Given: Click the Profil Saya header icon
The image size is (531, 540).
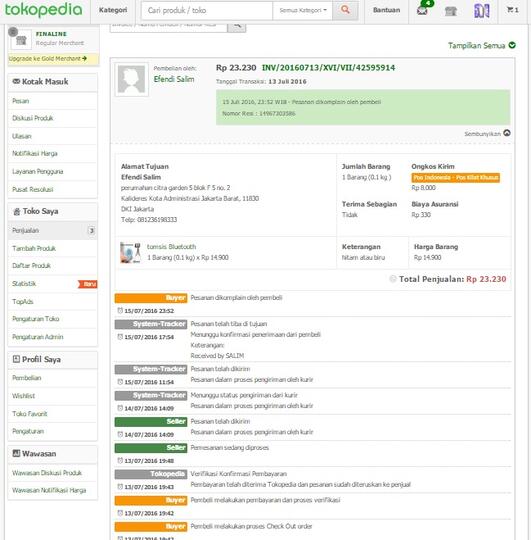Looking at the screenshot, I should [16, 359].
